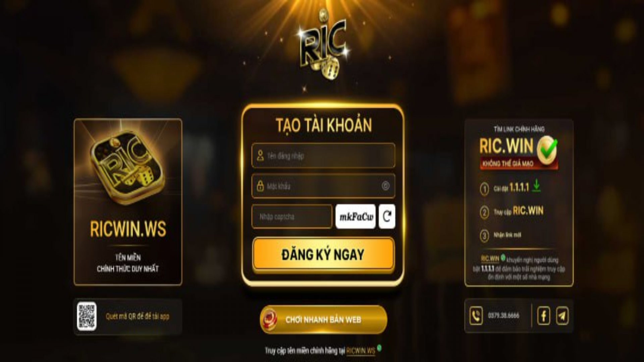Refresh the captcha code

[x=387, y=217]
